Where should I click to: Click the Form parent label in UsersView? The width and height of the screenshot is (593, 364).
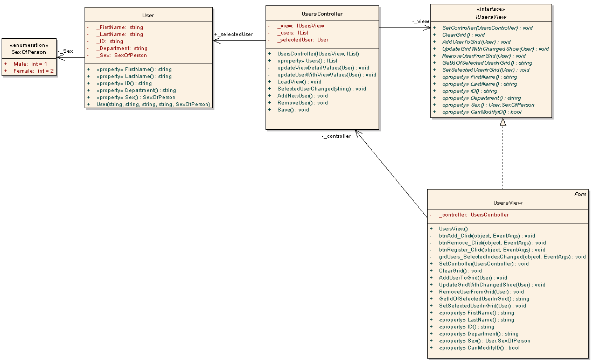580,194
